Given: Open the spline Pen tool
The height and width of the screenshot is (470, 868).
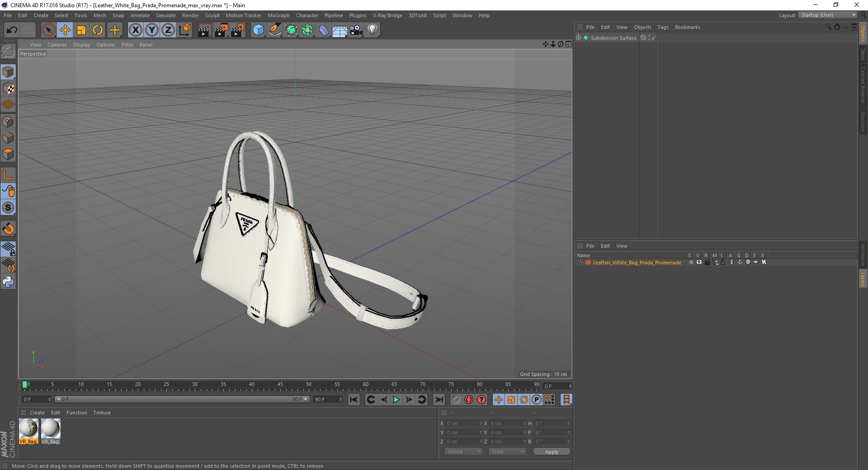Looking at the screenshot, I should pyautogui.click(x=275, y=30).
